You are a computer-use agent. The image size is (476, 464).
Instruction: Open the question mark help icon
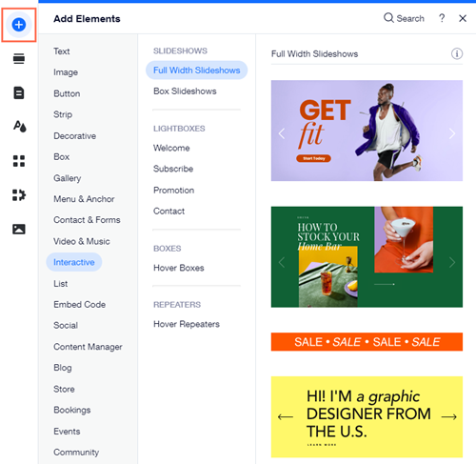(x=442, y=18)
